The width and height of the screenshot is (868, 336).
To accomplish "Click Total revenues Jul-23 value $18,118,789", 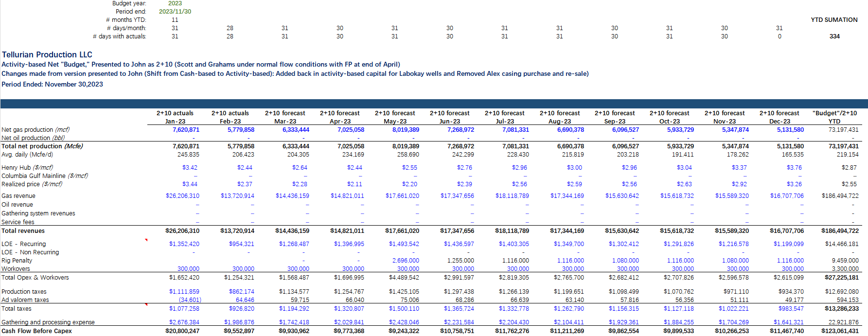I will pyautogui.click(x=512, y=231).
